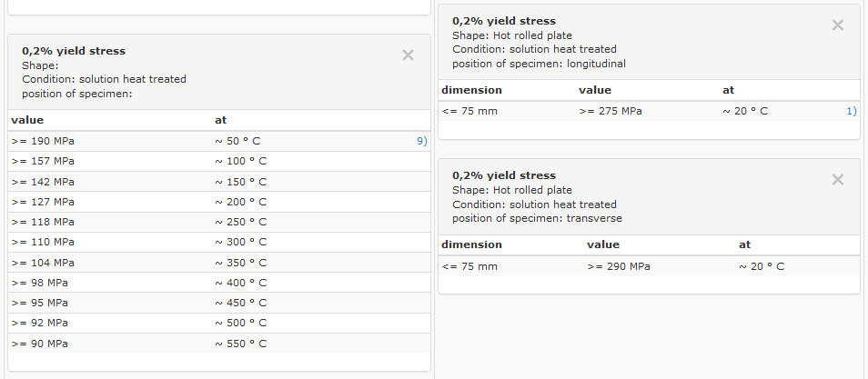The height and width of the screenshot is (379, 868).
Task: Select the >= 157 MPa at 100 °C row
Action: coord(219,161)
